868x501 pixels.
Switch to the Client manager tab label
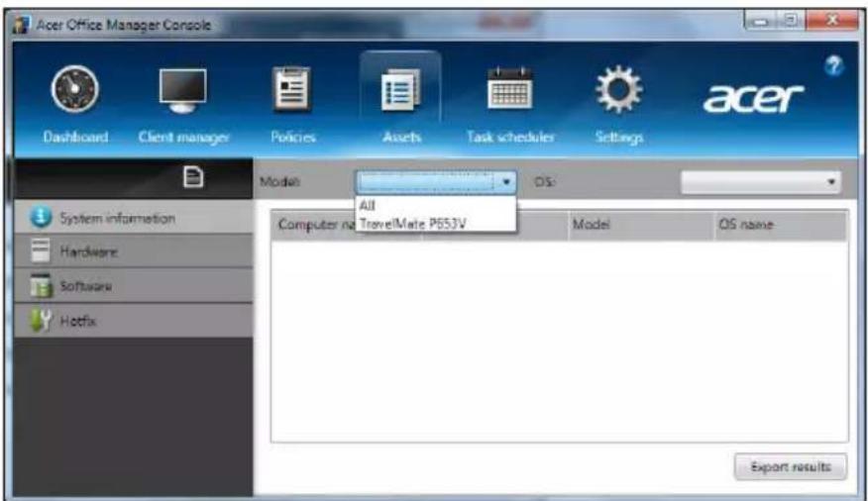coord(183,137)
